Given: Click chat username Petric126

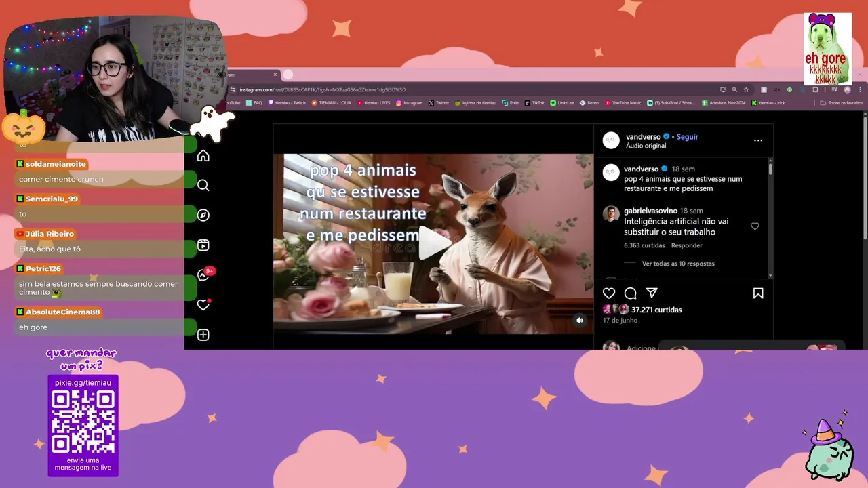Looking at the screenshot, I should click(43, 268).
